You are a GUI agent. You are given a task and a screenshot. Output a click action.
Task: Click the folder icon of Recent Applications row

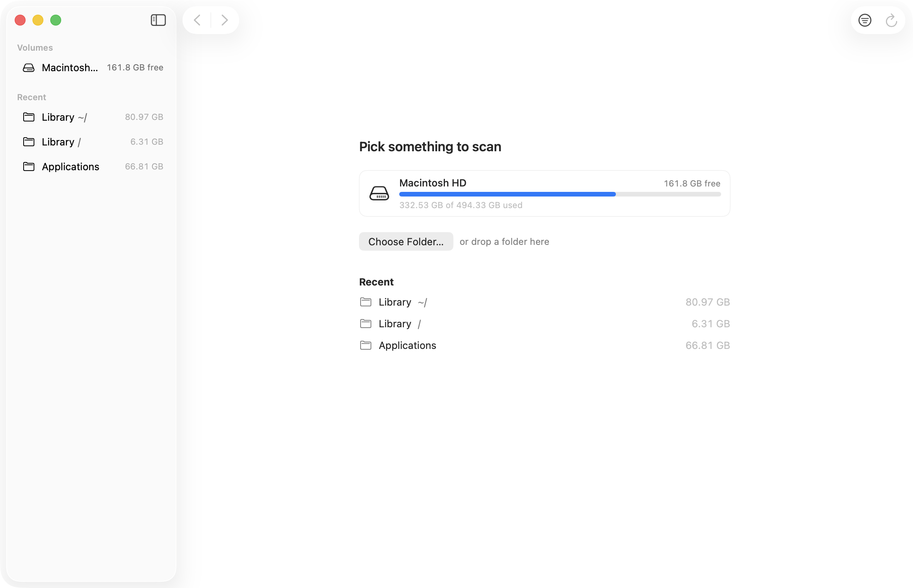[366, 345]
